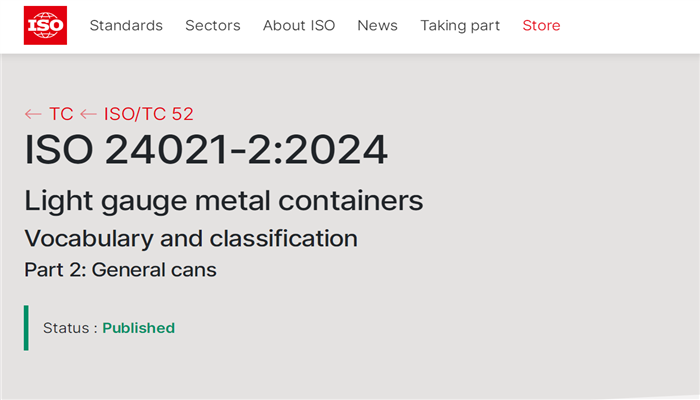Image resolution: width=700 pixels, height=400 pixels.
Task: Click the left arrow before ISO/TC 52
Action: tap(89, 114)
